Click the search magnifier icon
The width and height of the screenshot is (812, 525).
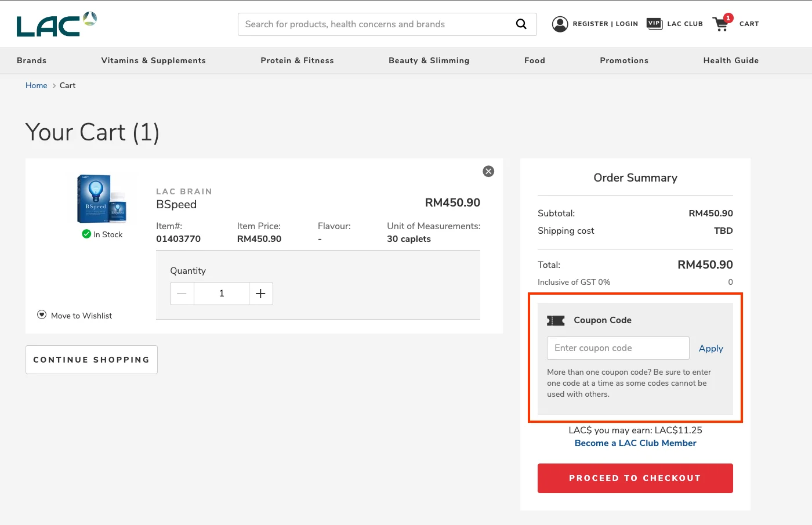click(x=521, y=24)
